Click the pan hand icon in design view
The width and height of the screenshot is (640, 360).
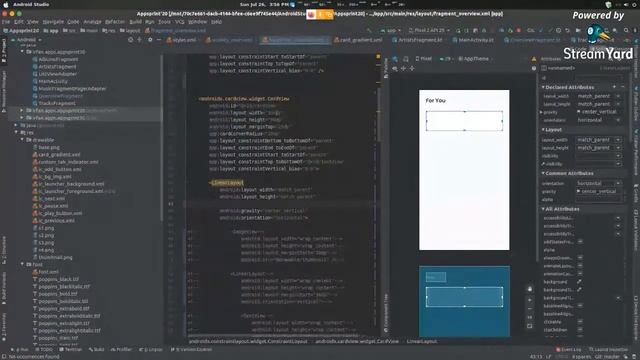530,289
